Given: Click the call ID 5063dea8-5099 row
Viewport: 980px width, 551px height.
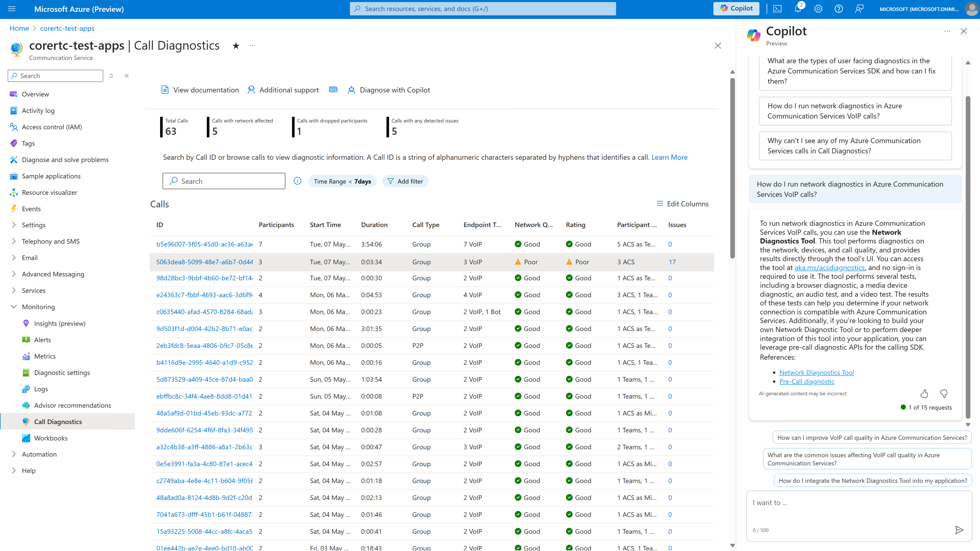Looking at the screenshot, I should (x=204, y=261).
